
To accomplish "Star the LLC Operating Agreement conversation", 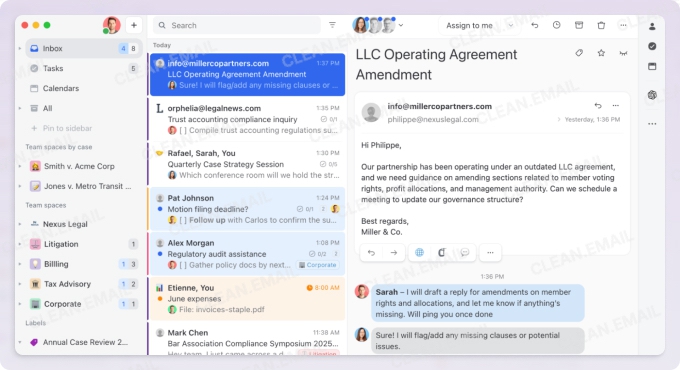I will coord(601,53).
